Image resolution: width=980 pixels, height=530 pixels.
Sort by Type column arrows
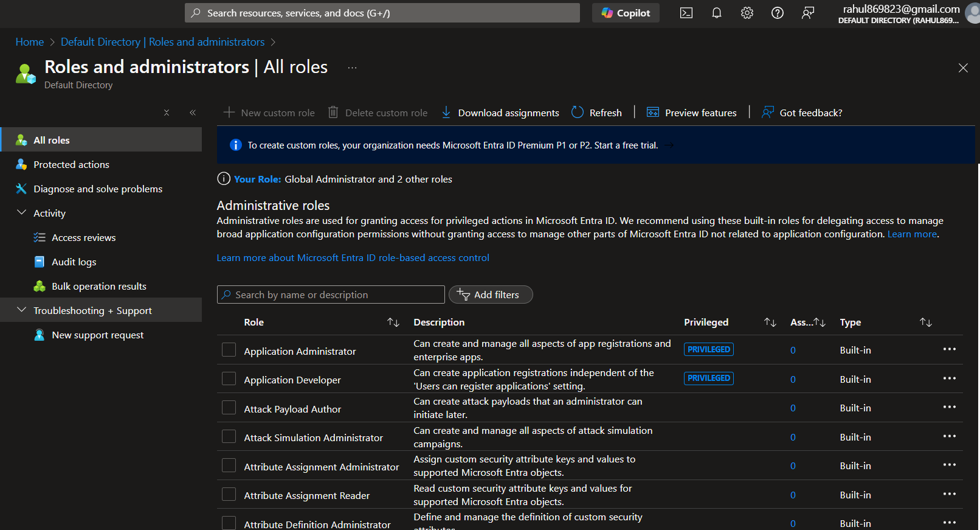coord(926,323)
